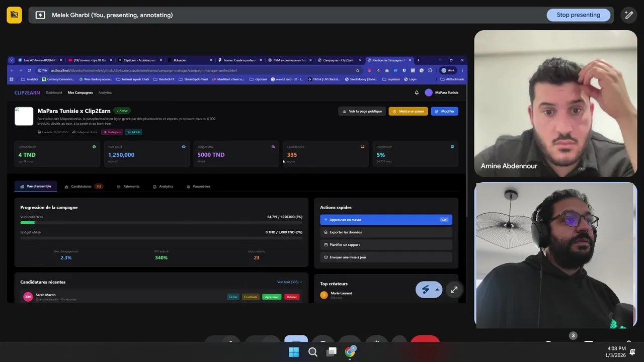Open the annotation pen tool
644x362 pixels.
click(x=629, y=15)
